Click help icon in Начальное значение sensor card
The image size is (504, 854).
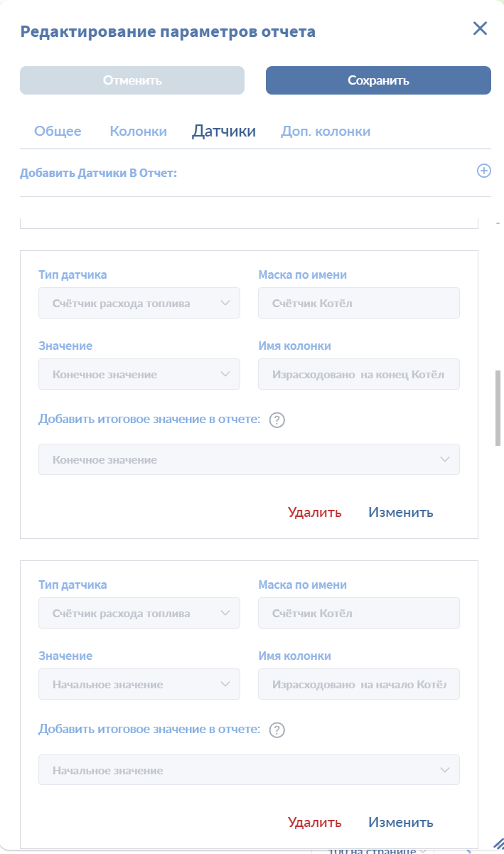(278, 730)
